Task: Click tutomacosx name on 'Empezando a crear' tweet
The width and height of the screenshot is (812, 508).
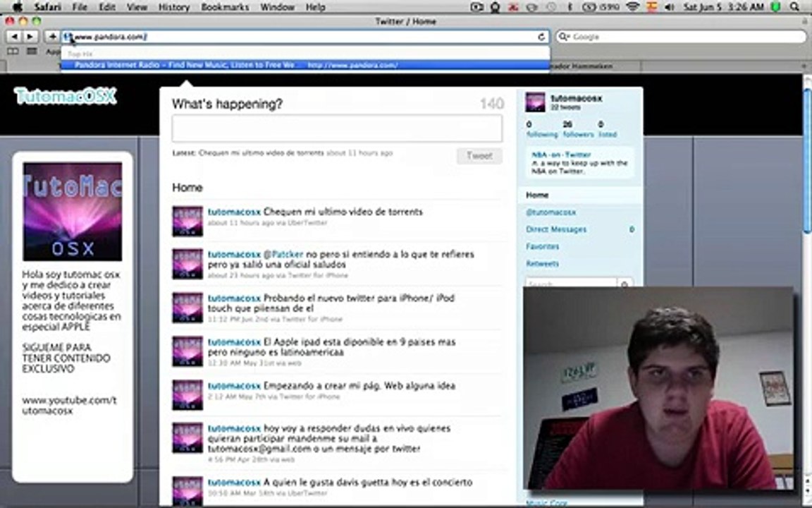Action: pyautogui.click(x=234, y=386)
